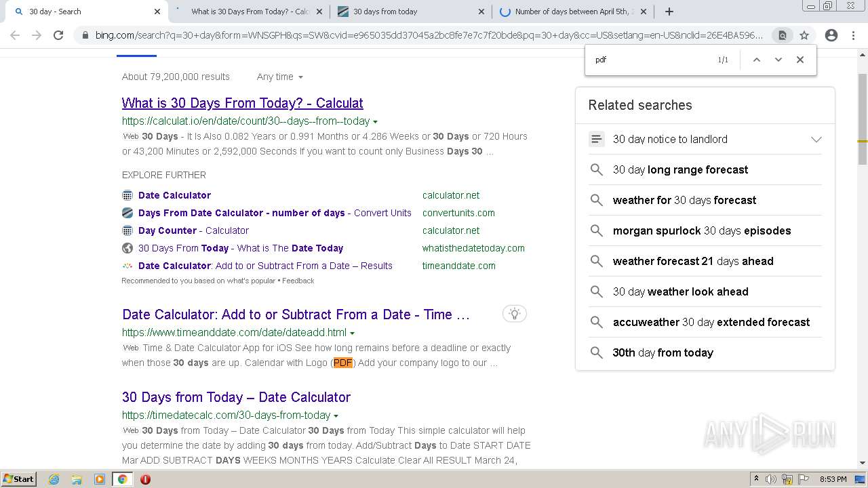Search 'morgan spurlock 30 days episodes'
The width and height of the screenshot is (868, 488).
(x=702, y=230)
